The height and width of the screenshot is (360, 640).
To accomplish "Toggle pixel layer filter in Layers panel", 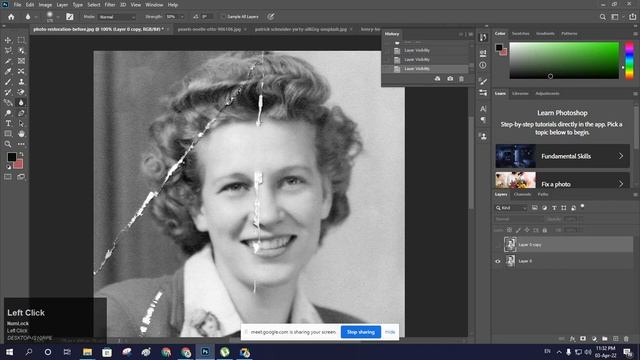I will (x=534, y=208).
